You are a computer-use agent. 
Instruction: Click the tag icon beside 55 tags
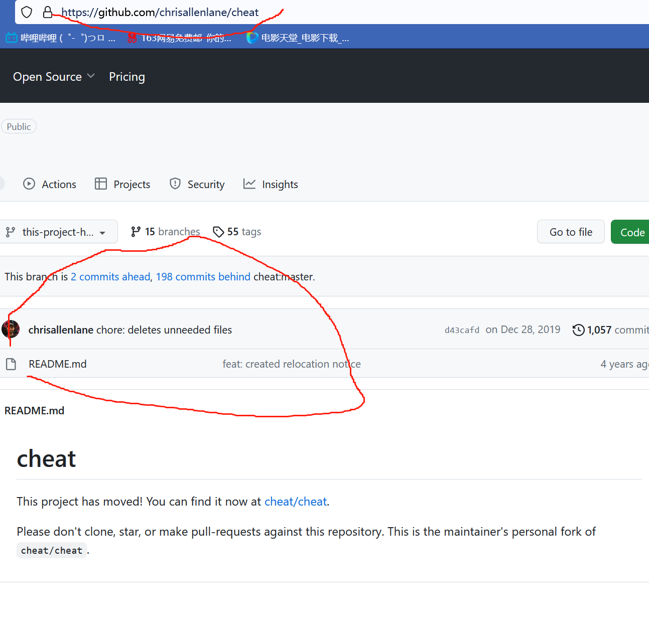pos(218,232)
